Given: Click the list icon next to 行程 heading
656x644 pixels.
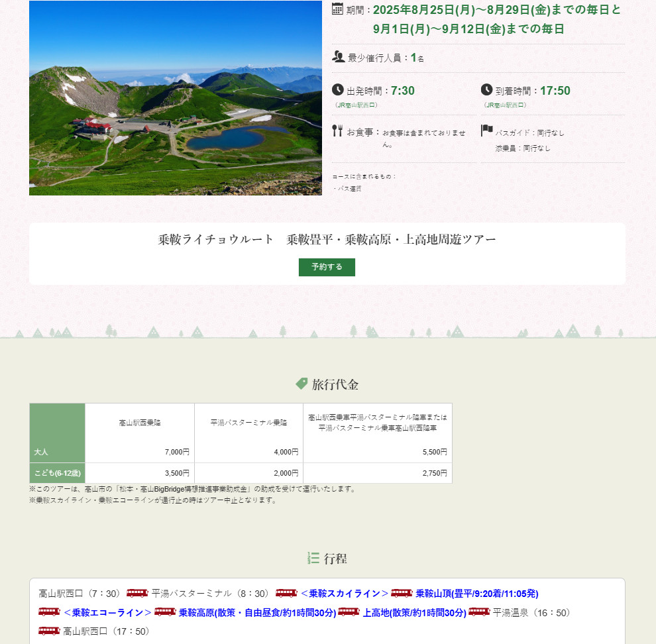Looking at the screenshot, I should point(313,558).
